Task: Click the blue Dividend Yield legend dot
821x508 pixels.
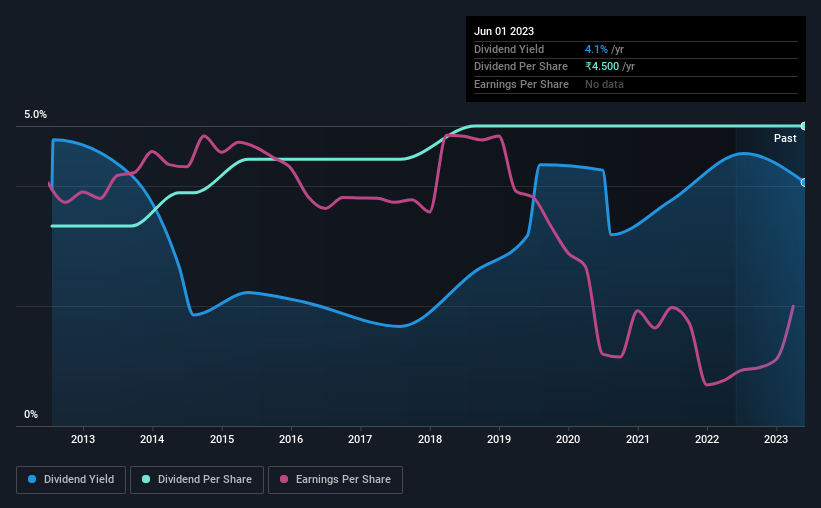Action: click(32, 479)
